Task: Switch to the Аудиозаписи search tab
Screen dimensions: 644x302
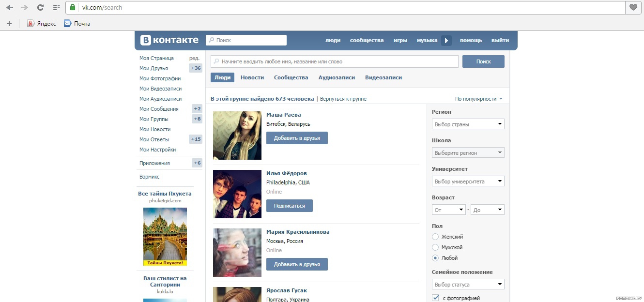Action: (x=337, y=77)
